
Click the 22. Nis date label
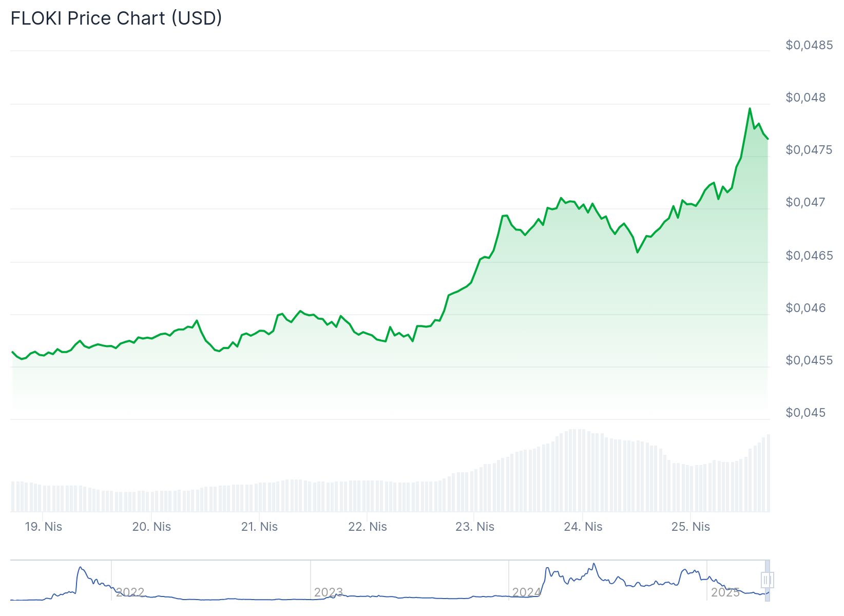click(x=368, y=527)
